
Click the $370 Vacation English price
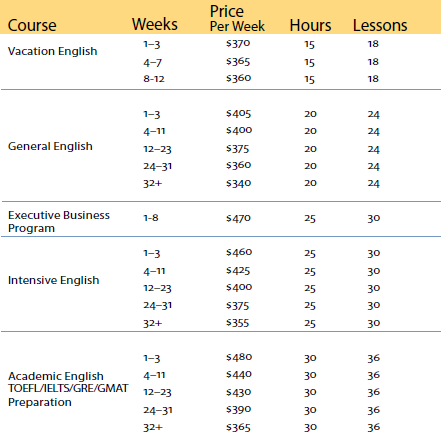[238, 43]
